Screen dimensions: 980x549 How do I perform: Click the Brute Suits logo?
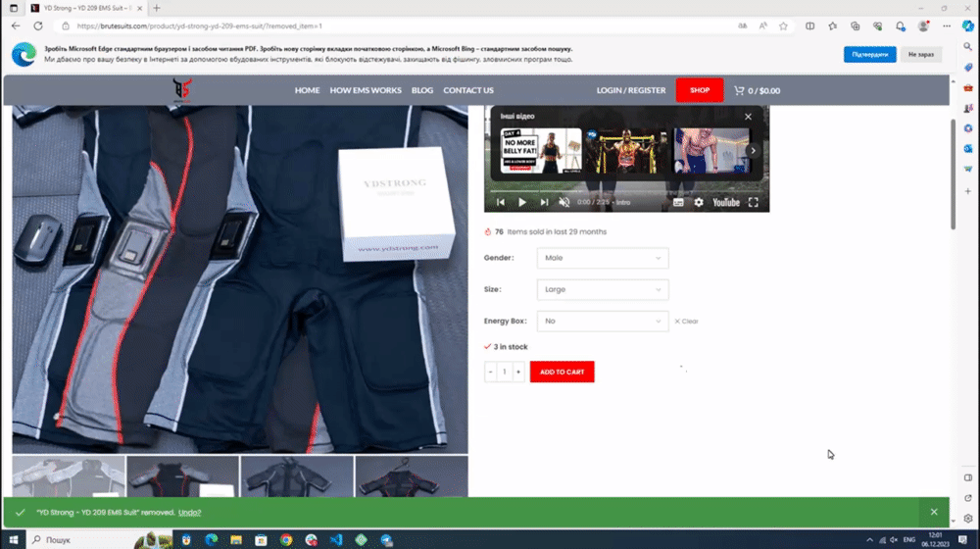tap(182, 90)
